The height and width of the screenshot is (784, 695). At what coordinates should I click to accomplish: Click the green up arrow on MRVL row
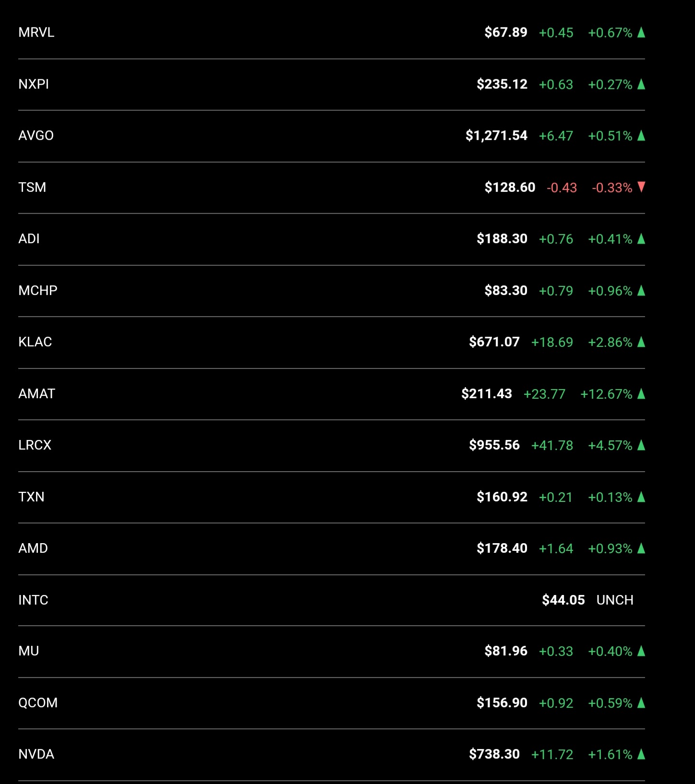(641, 33)
